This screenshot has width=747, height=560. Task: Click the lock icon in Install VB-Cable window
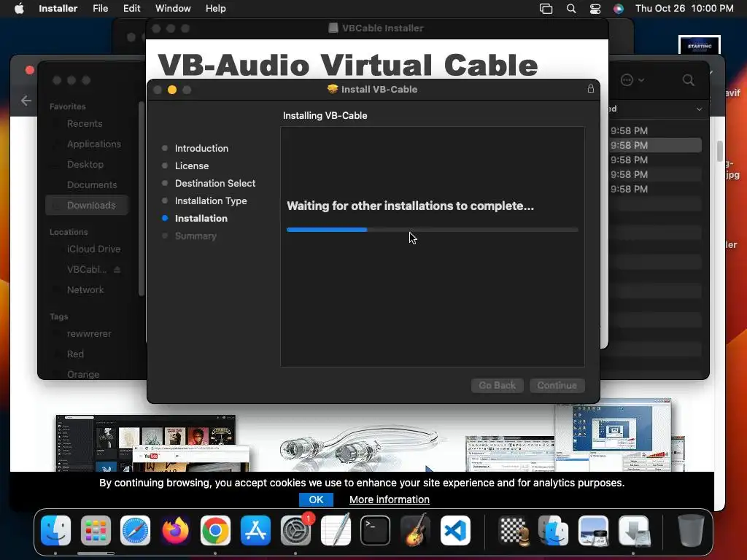coord(591,89)
